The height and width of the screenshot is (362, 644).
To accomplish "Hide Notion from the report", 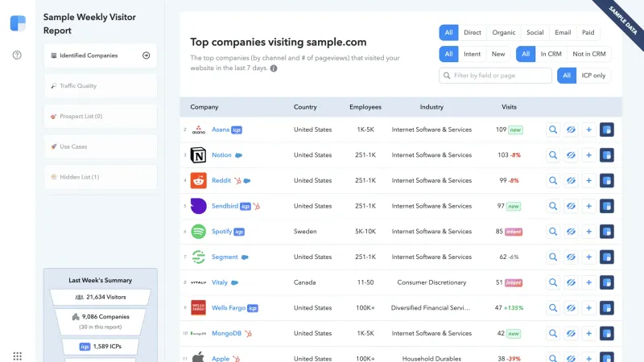I will pos(571,155).
